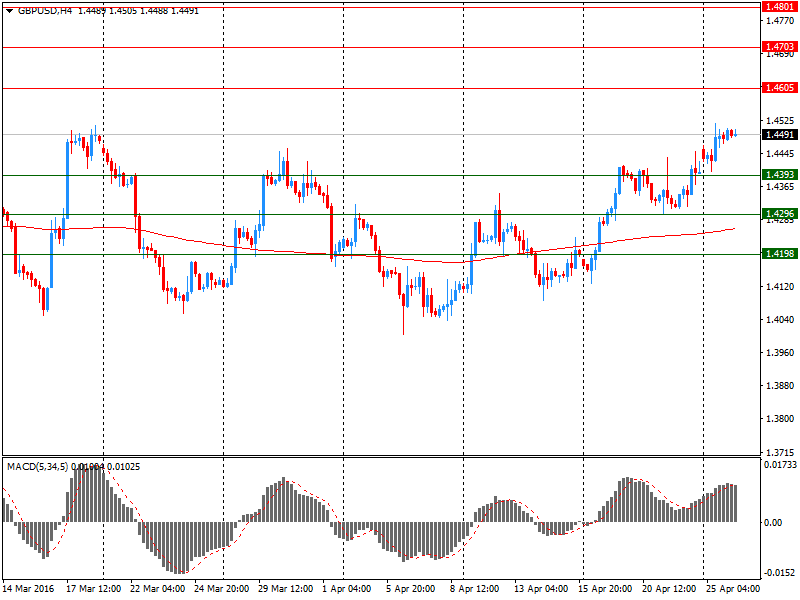Screen dimensions: 800x600
Task: Click the 1.4296 green support price label
Action: 780,214
